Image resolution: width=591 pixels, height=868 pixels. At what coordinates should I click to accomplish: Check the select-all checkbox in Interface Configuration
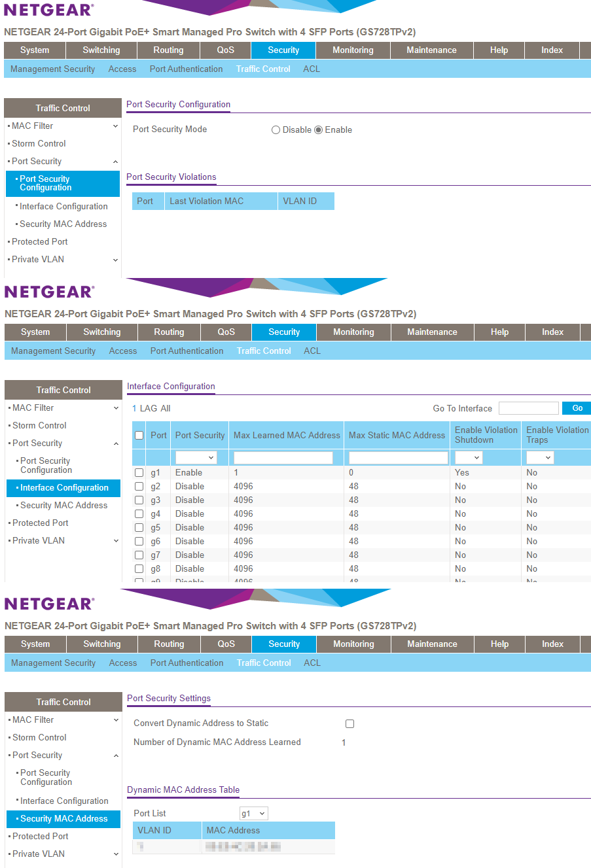click(139, 434)
